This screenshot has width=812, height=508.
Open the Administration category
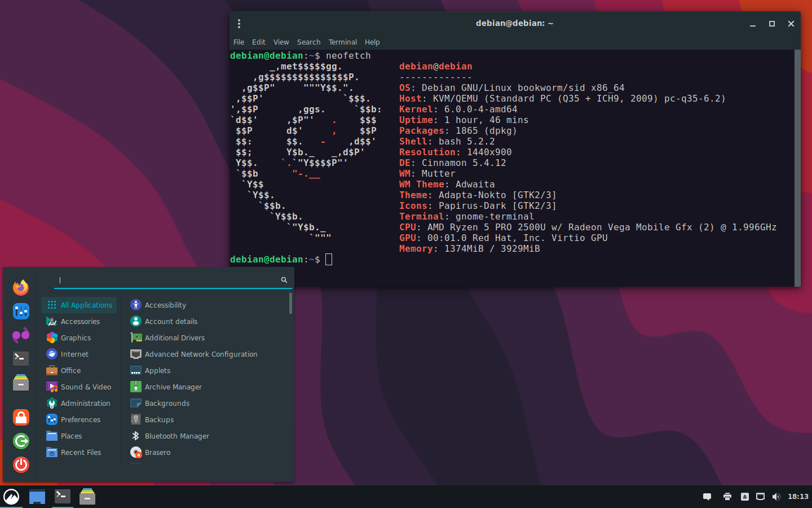click(79, 403)
